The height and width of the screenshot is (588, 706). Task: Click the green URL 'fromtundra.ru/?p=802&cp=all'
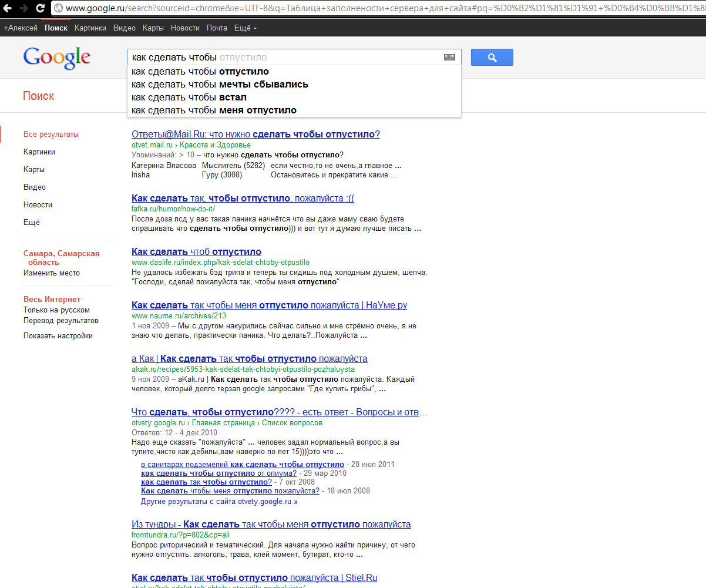point(180,535)
